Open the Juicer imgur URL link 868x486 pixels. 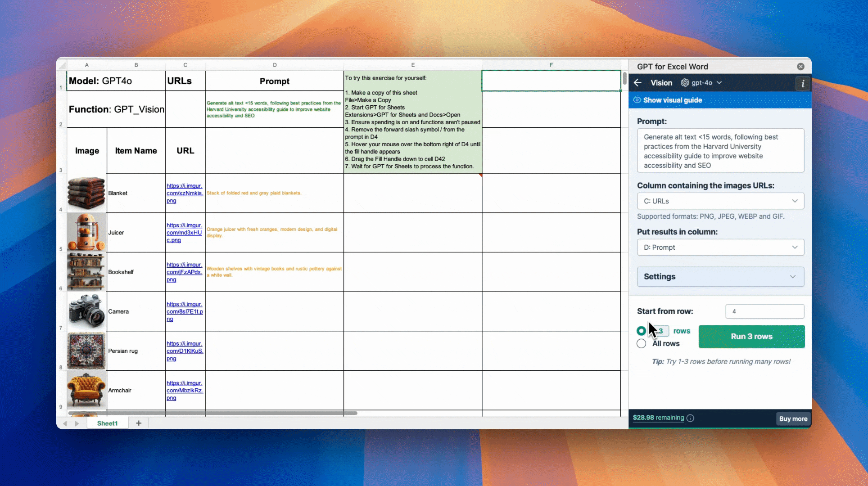click(x=185, y=233)
